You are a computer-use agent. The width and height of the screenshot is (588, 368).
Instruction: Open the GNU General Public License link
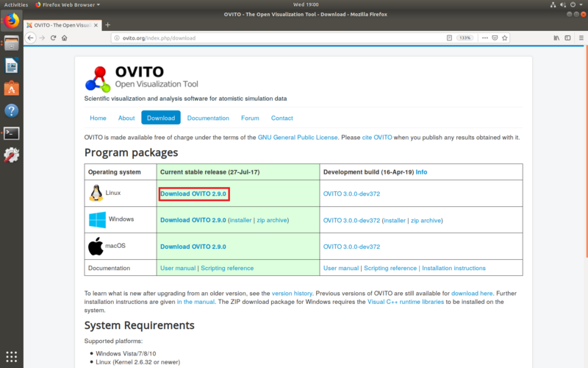(298, 138)
